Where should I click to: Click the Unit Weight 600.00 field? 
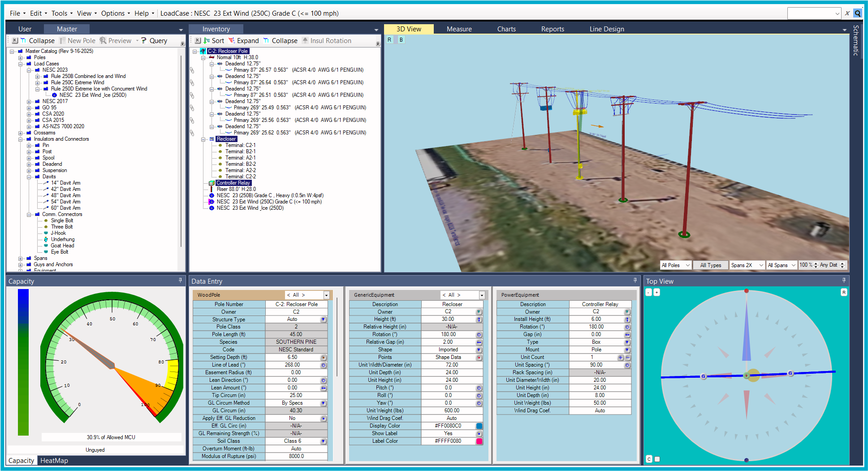[x=452, y=411]
